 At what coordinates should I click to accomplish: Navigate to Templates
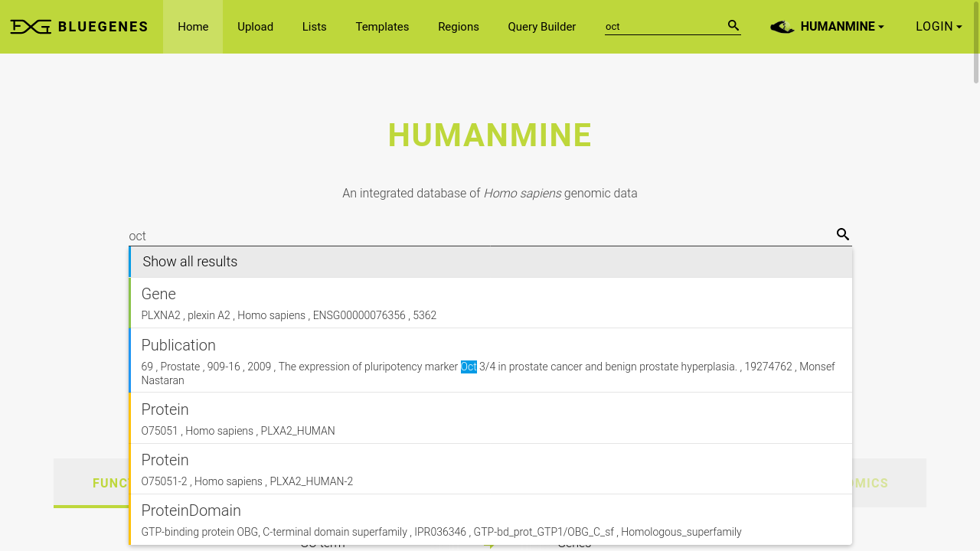[382, 27]
